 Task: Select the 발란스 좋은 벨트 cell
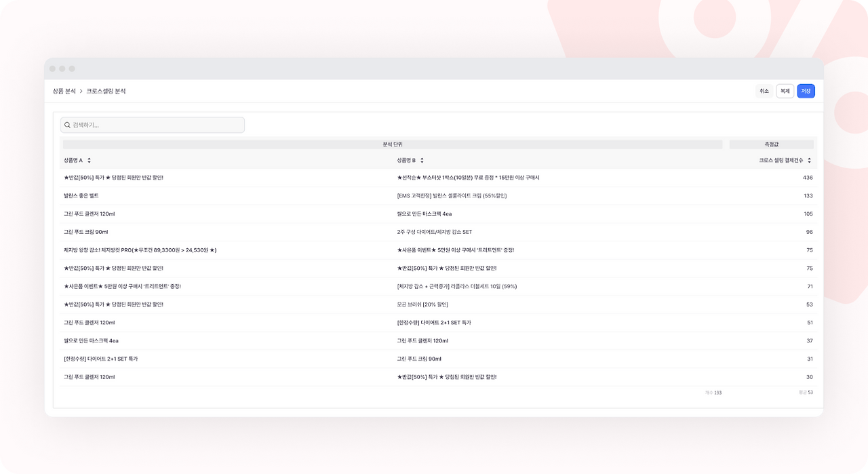(81, 196)
